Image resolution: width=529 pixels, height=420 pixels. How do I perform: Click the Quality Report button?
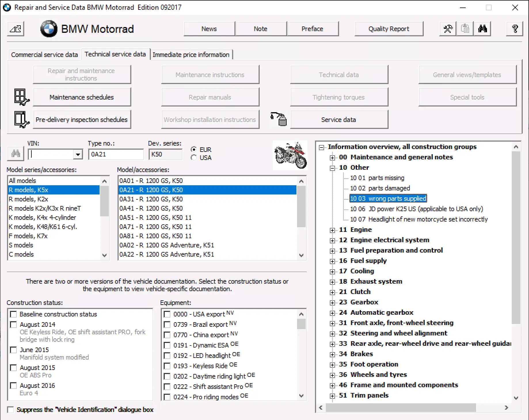click(x=389, y=28)
